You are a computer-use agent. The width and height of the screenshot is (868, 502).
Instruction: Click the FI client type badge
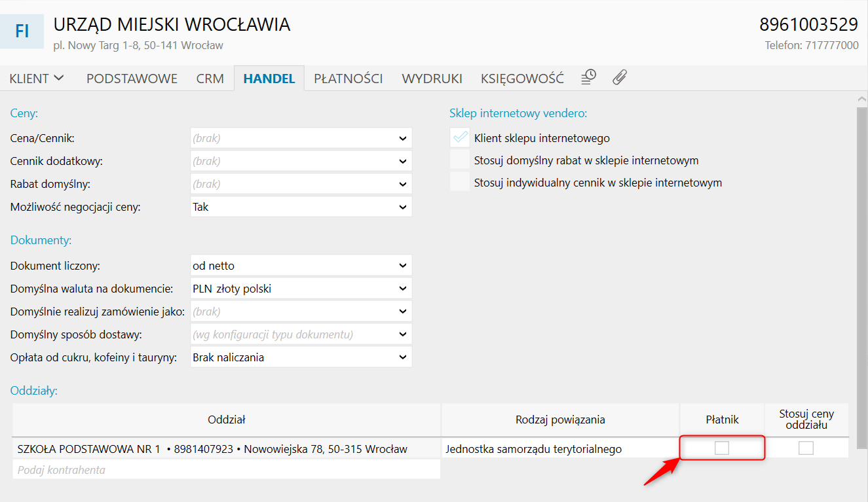click(x=22, y=31)
